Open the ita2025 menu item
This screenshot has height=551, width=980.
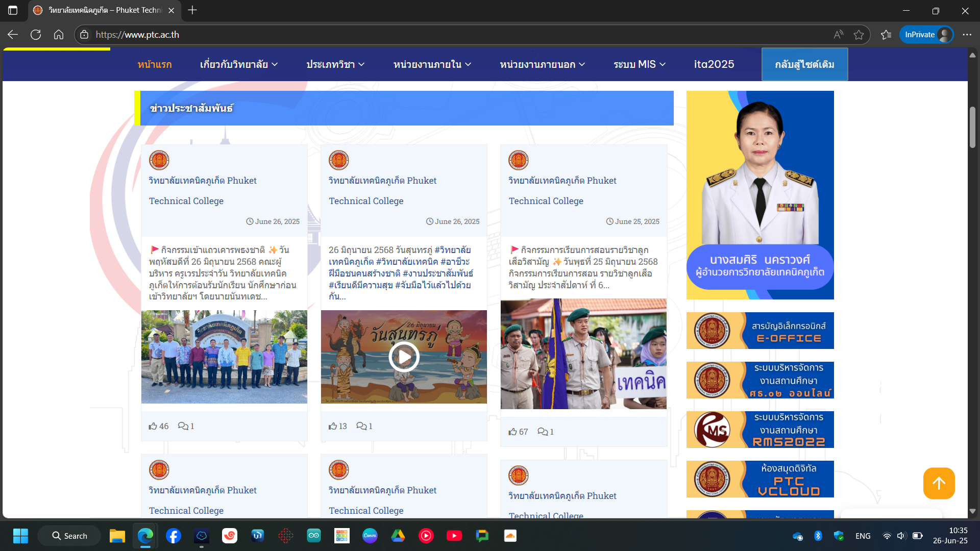coord(714,64)
